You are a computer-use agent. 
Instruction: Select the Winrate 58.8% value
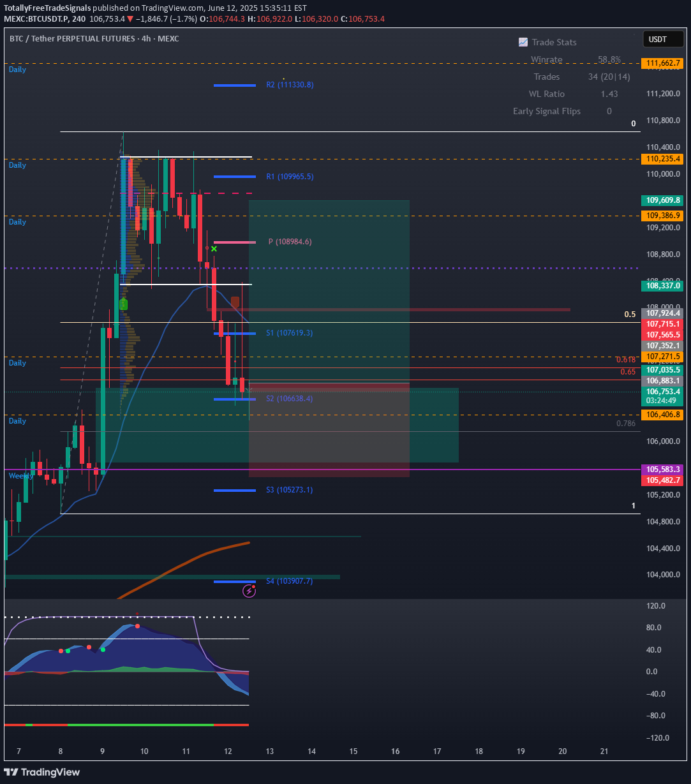pyautogui.click(x=609, y=59)
